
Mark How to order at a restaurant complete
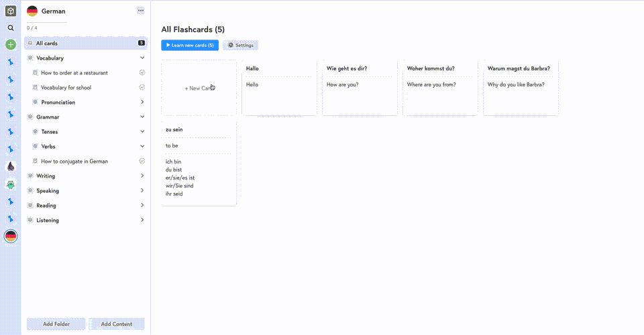point(142,72)
